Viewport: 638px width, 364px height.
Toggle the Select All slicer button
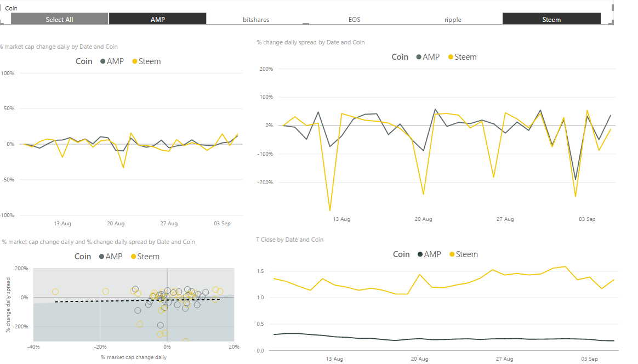(59, 19)
